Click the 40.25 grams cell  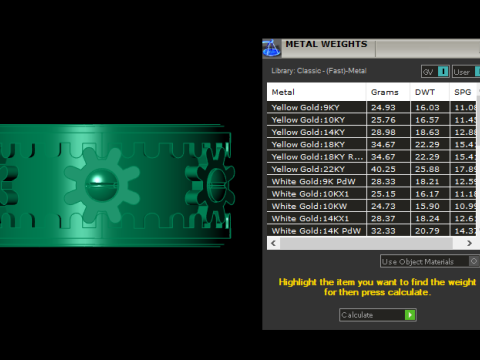388,169
